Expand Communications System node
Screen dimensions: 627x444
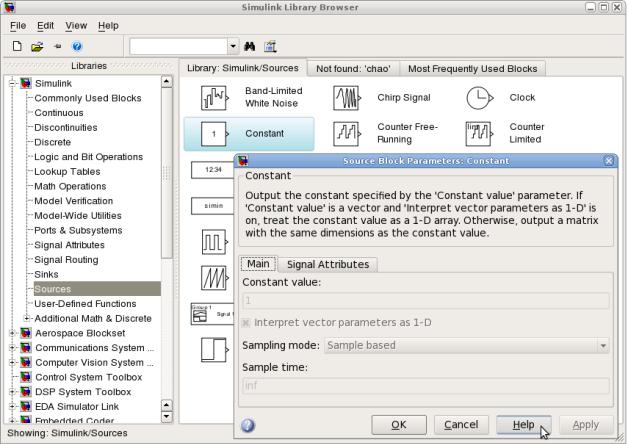[x=12, y=348]
